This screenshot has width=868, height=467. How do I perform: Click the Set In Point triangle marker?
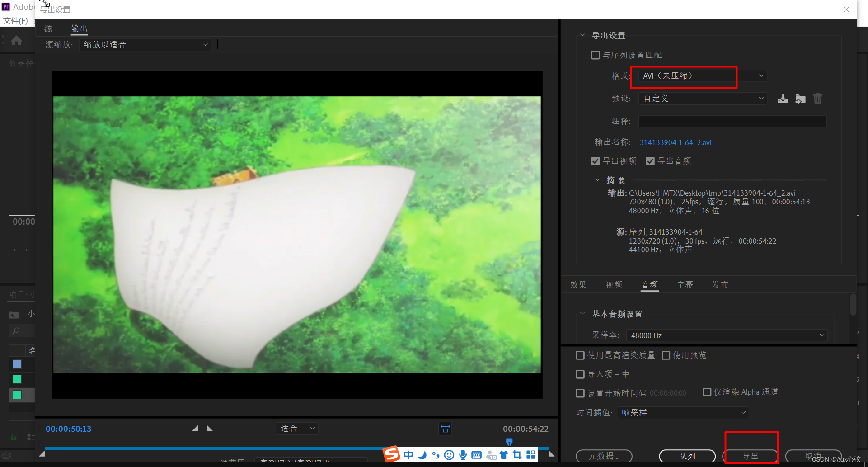click(195, 429)
